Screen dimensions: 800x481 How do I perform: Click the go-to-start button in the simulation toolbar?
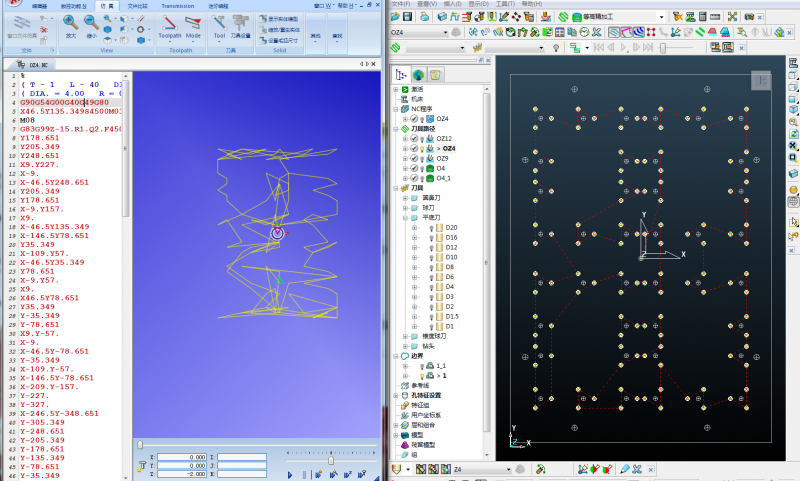599,47
